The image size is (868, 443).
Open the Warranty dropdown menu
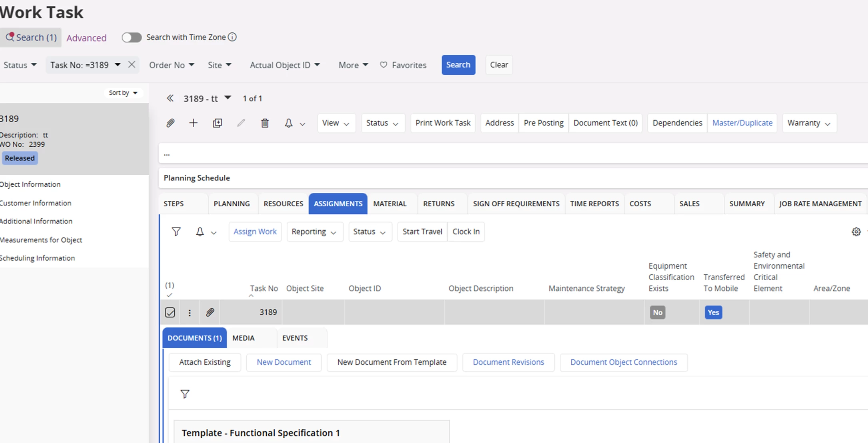coord(809,123)
